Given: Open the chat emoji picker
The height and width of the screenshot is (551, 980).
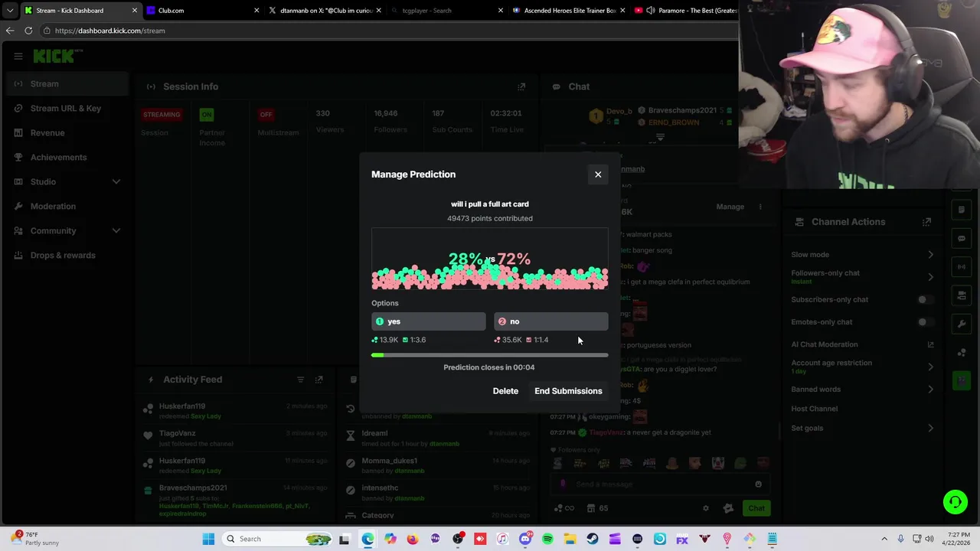Looking at the screenshot, I should (758, 484).
